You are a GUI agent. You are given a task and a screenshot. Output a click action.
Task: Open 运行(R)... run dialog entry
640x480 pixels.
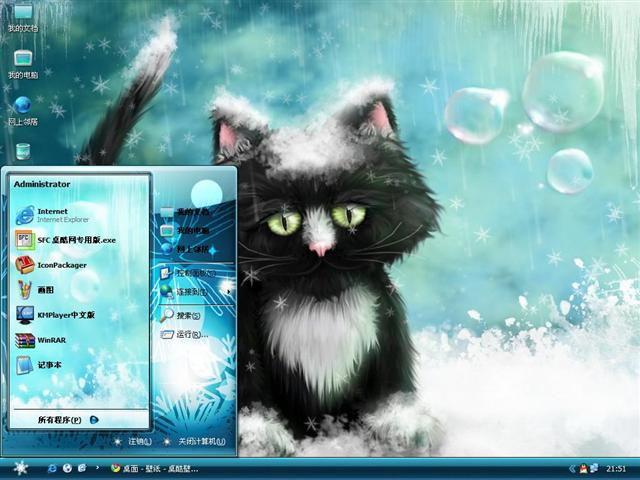184,334
